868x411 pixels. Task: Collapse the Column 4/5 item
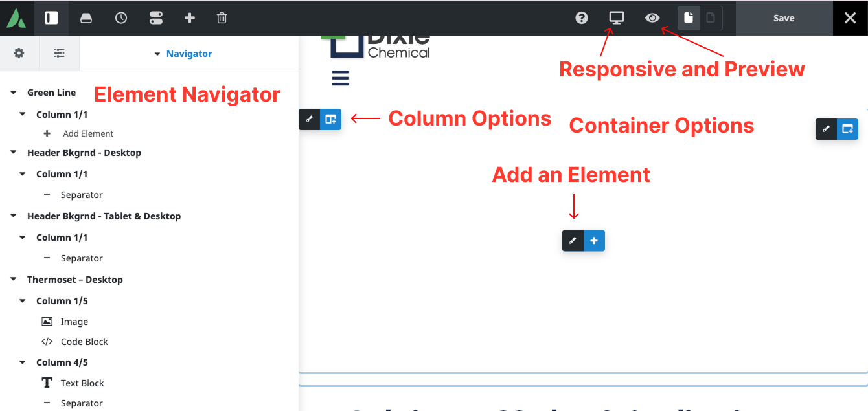23,362
